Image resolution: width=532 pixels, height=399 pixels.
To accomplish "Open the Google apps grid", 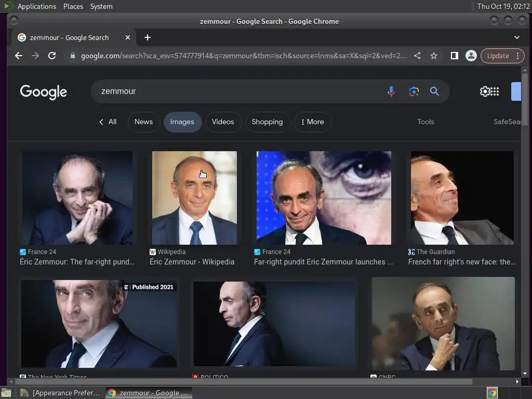I will coord(495,91).
